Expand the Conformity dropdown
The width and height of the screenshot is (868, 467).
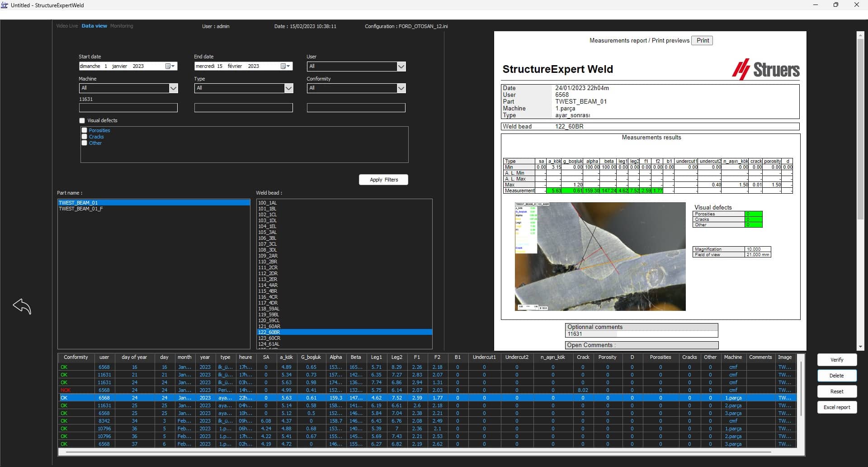[x=401, y=88]
